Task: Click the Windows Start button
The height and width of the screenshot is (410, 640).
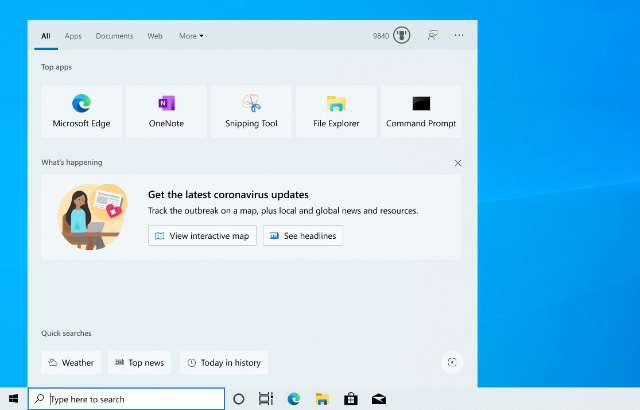Action: click(13, 399)
